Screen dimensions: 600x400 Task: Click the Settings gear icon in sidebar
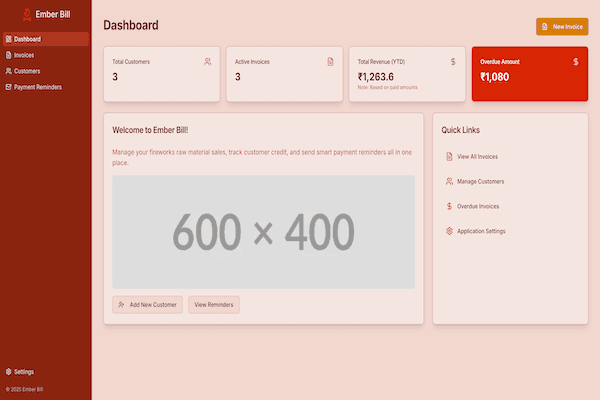point(9,371)
